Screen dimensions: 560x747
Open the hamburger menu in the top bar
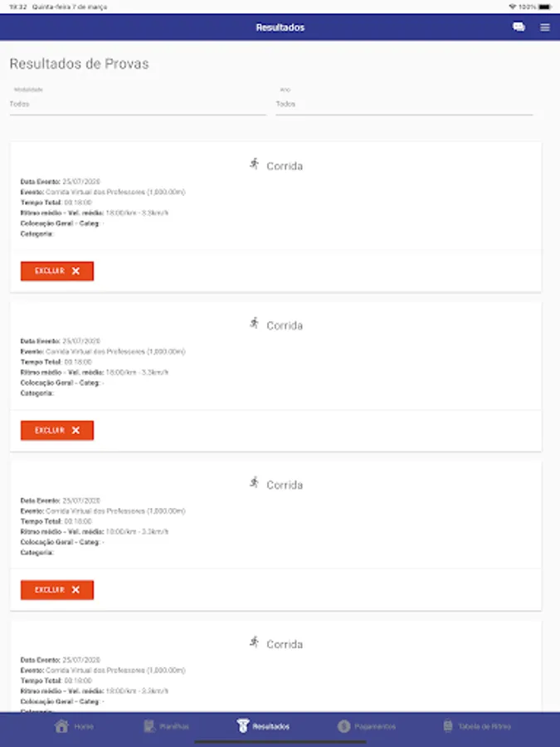pos(545,27)
